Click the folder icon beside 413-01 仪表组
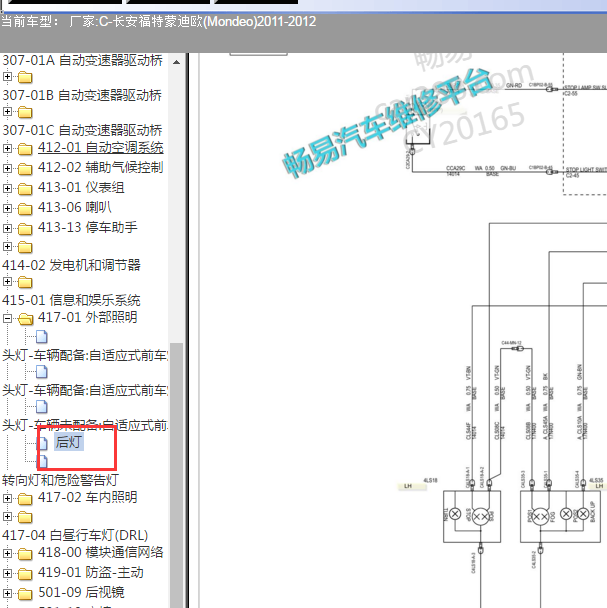This screenshot has height=608, width=607. (25, 189)
